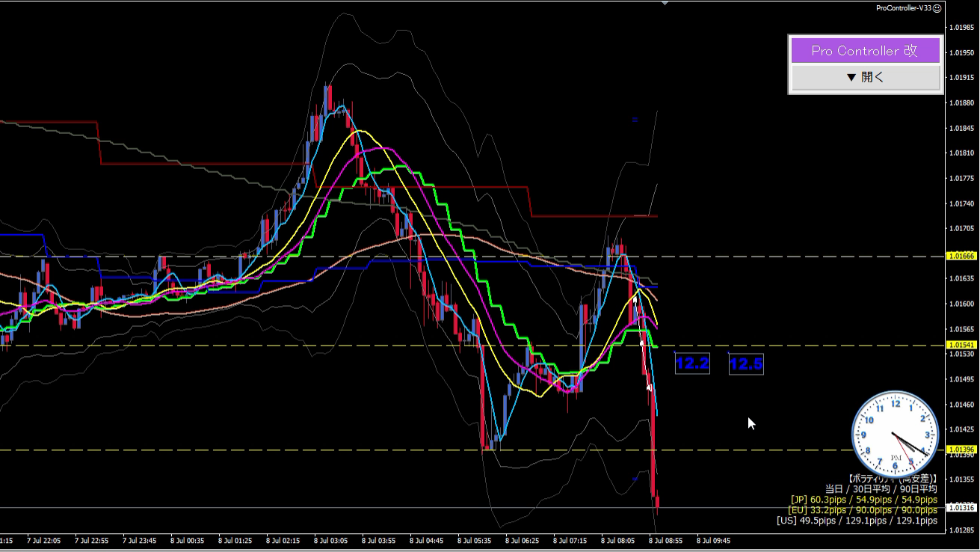980x552 pixels.
Task: Click the analog clock widget
Action: point(896,434)
